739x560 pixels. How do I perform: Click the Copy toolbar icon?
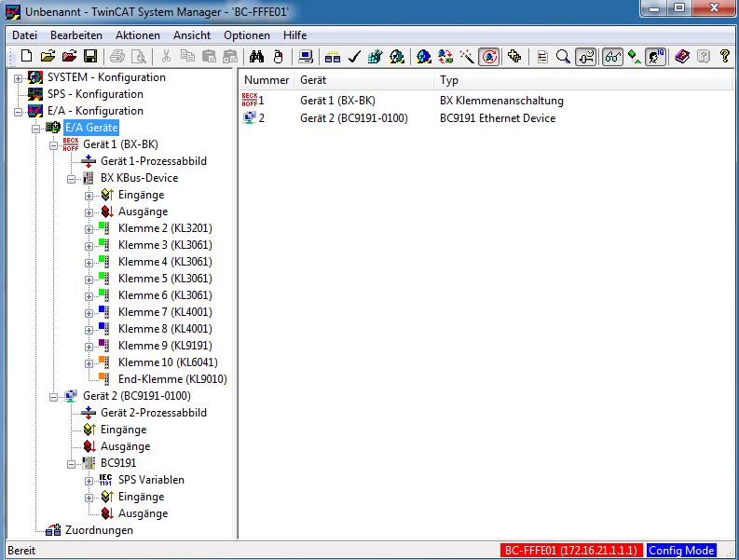[187, 57]
